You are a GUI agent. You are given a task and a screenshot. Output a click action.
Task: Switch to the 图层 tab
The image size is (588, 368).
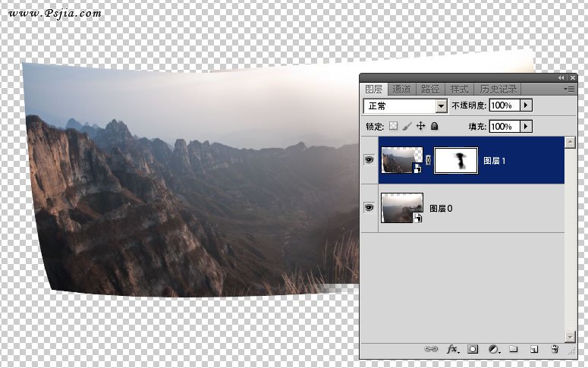(374, 90)
